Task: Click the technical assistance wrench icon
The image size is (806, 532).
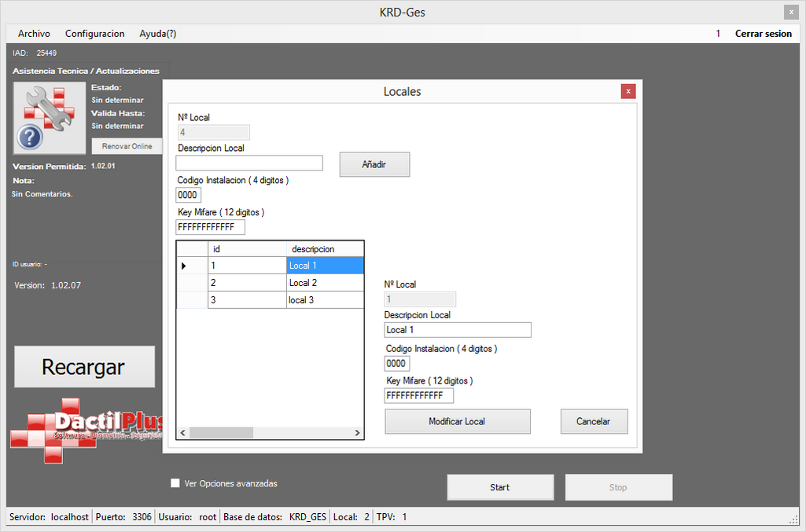Action: point(50,118)
